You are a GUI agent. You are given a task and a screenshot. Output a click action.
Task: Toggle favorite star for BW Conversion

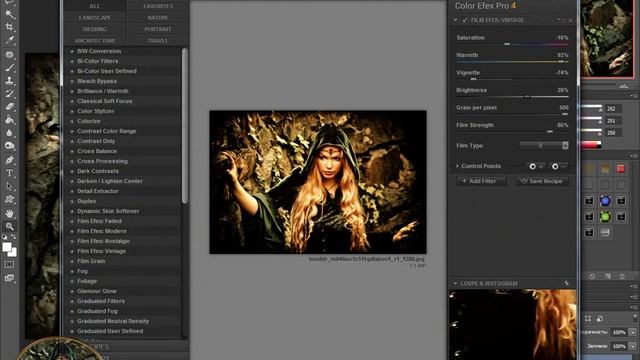(72, 51)
